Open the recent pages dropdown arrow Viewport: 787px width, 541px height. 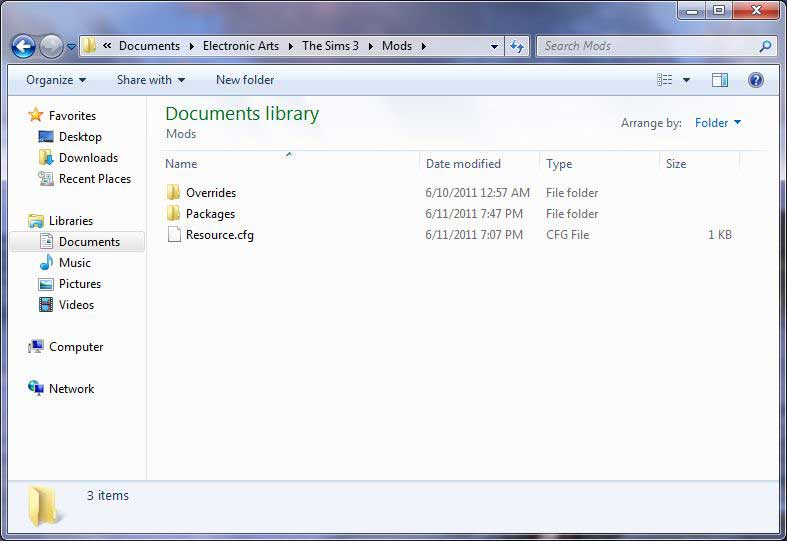click(71, 47)
